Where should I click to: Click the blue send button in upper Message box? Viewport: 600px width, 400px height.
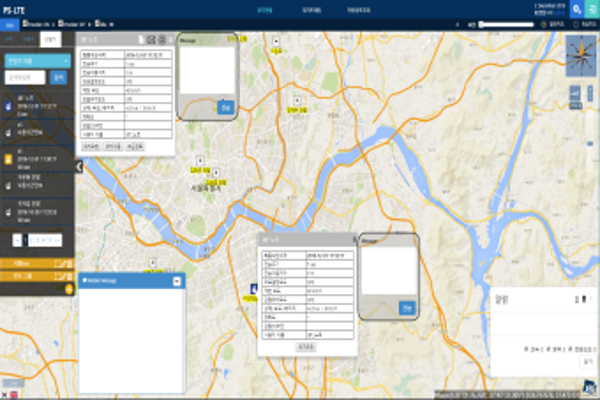coord(225,107)
